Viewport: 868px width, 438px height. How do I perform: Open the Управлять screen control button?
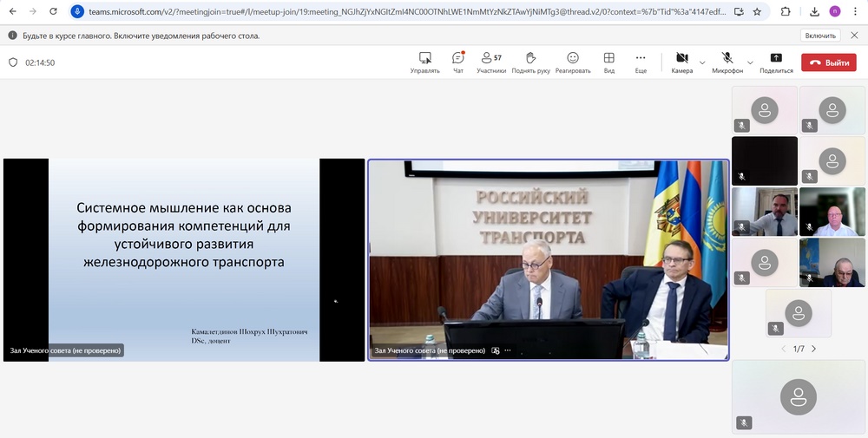click(x=424, y=62)
